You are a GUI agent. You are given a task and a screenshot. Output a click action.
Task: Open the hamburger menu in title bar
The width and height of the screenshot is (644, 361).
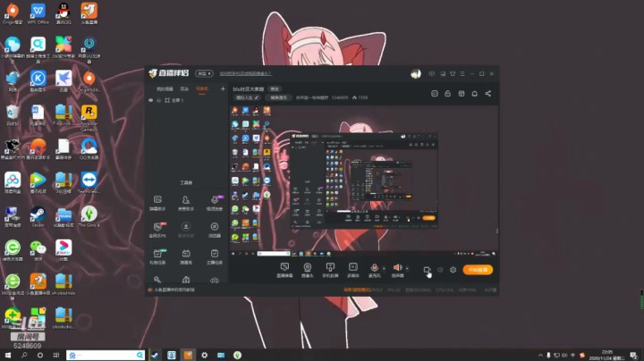point(462,74)
